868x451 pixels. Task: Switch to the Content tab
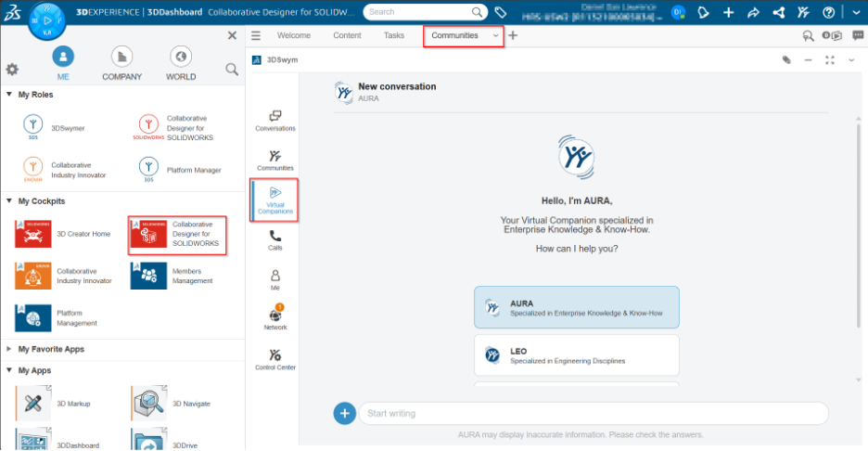click(x=347, y=35)
